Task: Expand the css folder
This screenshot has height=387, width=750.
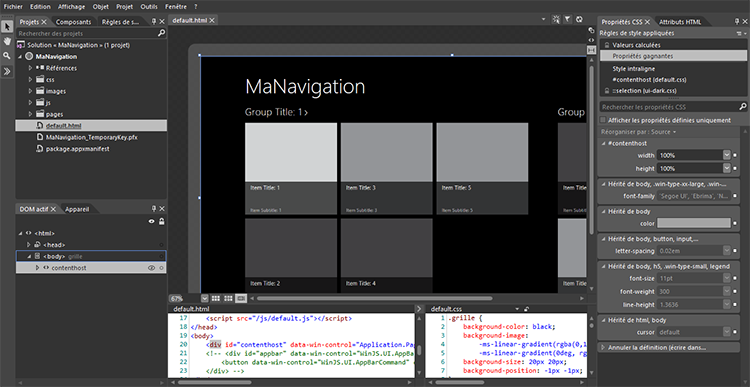Action: pyautogui.click(x=30, y=80)
